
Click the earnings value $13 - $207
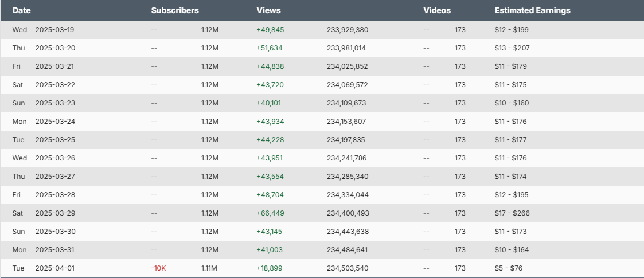(512, 48)
